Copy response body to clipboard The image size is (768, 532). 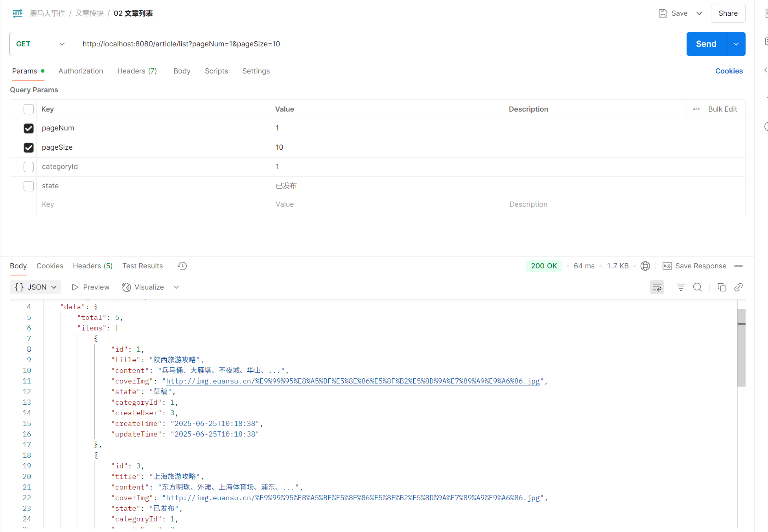click(x=722, y=287)
